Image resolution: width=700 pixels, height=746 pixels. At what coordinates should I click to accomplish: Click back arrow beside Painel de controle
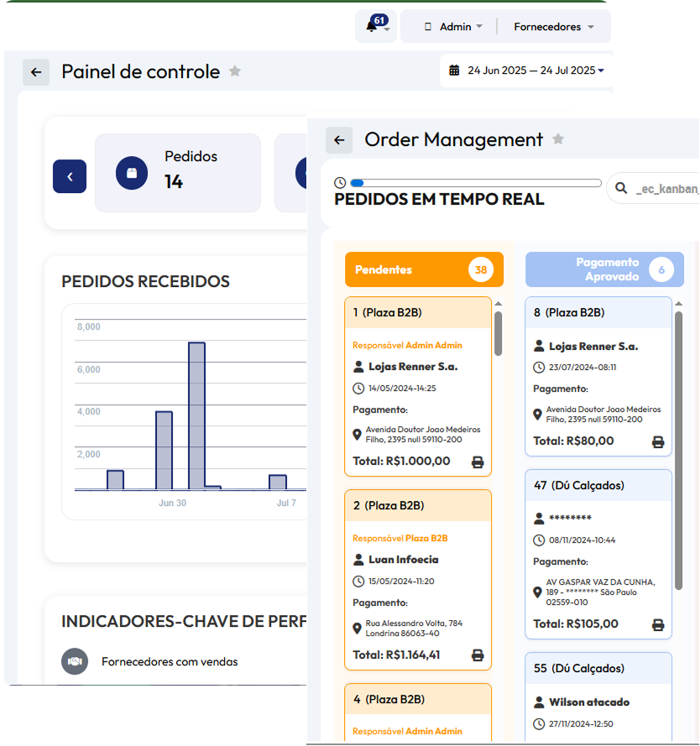click(36, 72)
